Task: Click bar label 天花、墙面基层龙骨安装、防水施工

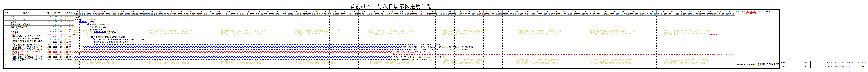Action: pyautogui.click(x=428, y=44)
